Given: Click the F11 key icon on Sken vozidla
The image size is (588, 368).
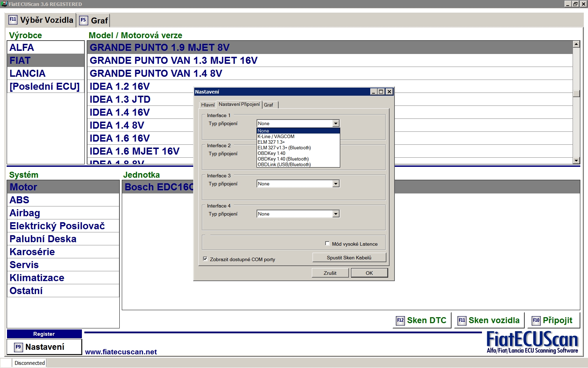Looking at the screenshot, I should 462,320.
